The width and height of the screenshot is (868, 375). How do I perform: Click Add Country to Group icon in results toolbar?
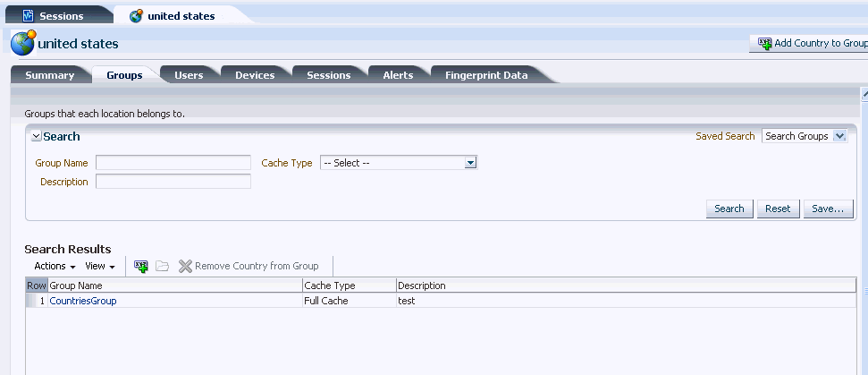click(141, 267)
